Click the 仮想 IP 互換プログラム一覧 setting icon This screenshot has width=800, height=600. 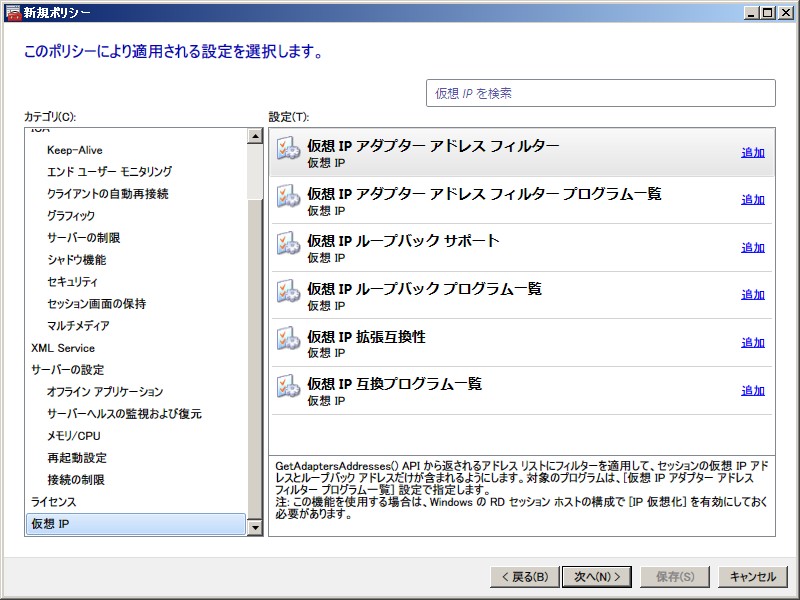(288, 390)
